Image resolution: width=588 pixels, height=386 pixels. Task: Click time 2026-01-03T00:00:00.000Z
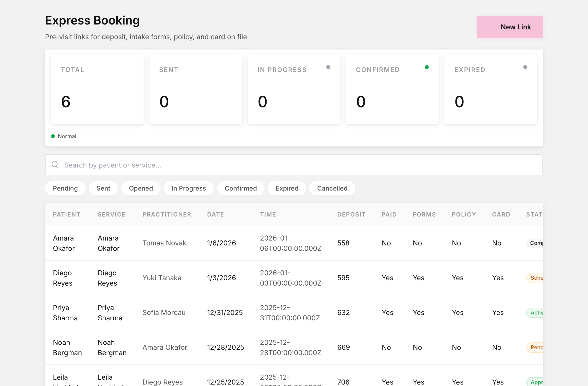point(291,278)
